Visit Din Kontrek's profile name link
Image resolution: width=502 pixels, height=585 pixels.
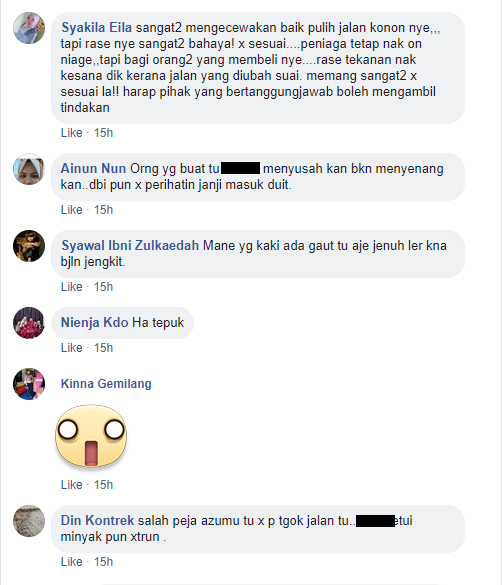pos(97,520)
